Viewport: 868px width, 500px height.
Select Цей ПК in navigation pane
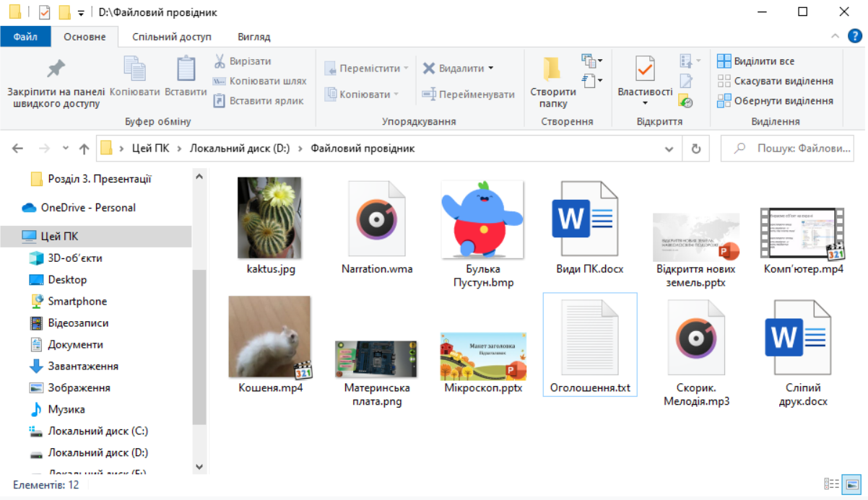pyautogui.click(x=96, y=237)
